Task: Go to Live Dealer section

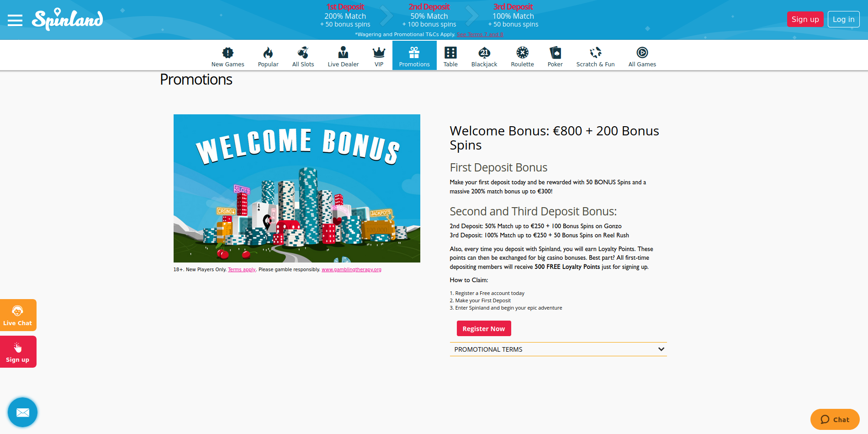Action: pyautogui.click(x=343, y=56)
